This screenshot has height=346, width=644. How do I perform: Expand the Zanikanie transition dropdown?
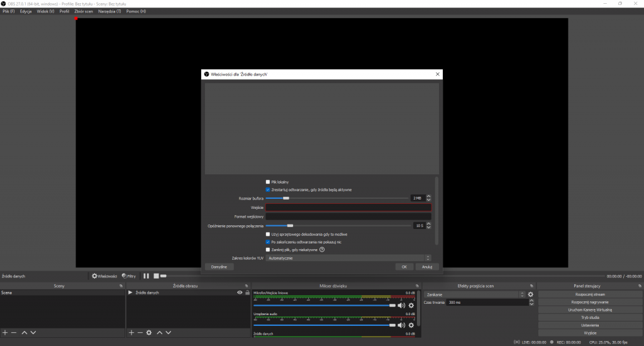coord(474,294)
